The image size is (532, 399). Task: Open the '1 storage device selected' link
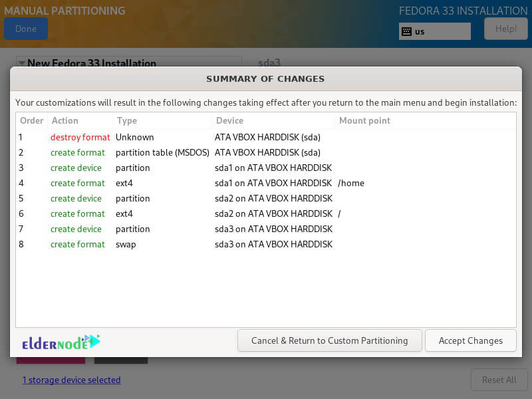71,380
